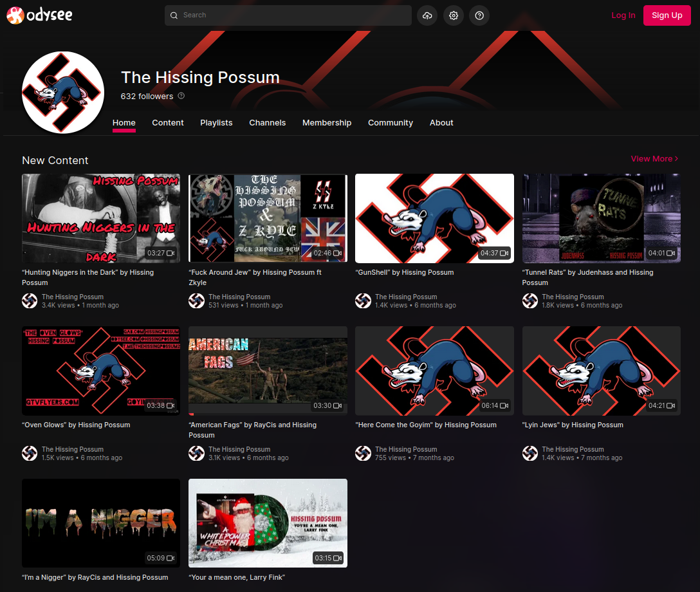Click the info icon beside 632 followers
Image resolution: width=700 pixels, height=592 pixels.
click(x=181, y=96)
